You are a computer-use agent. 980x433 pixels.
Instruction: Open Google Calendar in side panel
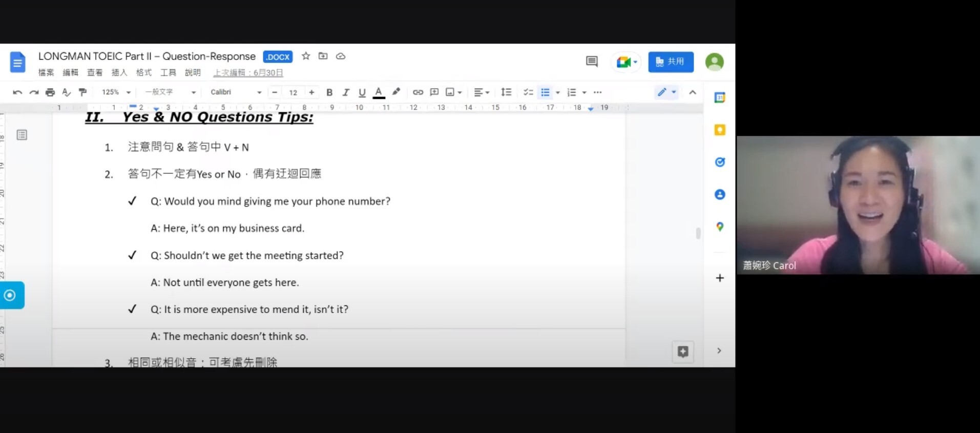[x=720, y=97]
